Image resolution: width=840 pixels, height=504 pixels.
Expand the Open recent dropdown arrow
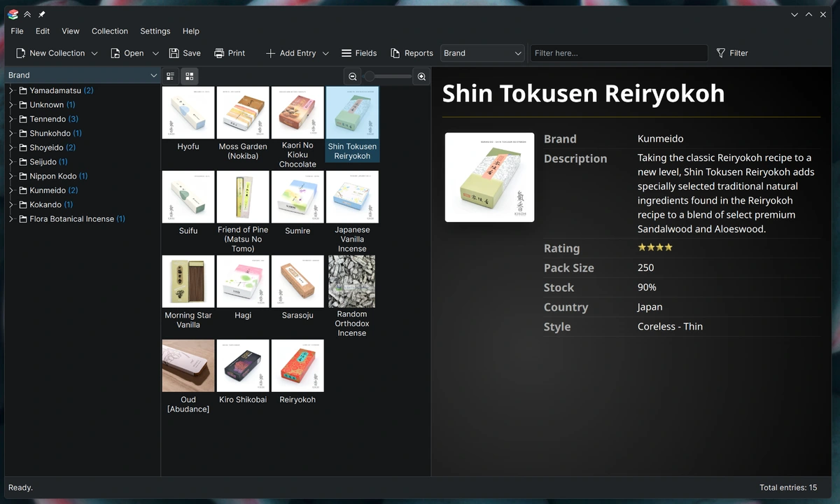155,53
